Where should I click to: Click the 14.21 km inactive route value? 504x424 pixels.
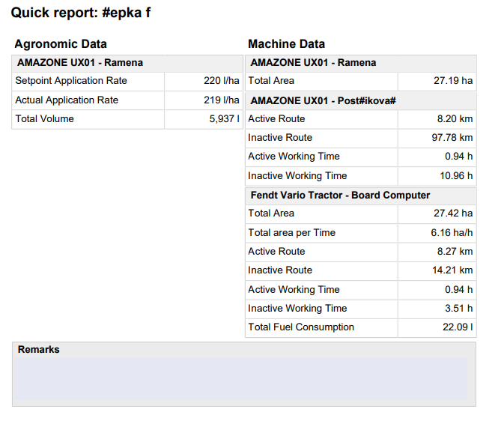pos(452,270)
